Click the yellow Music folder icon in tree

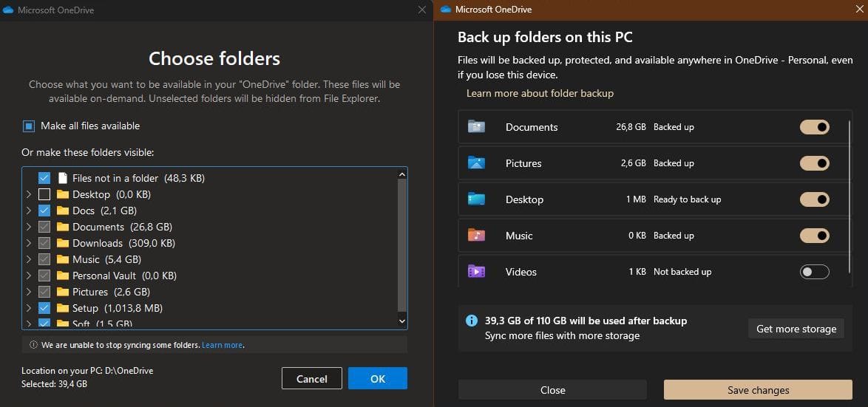pyautogui.click(x=63, y=259)
